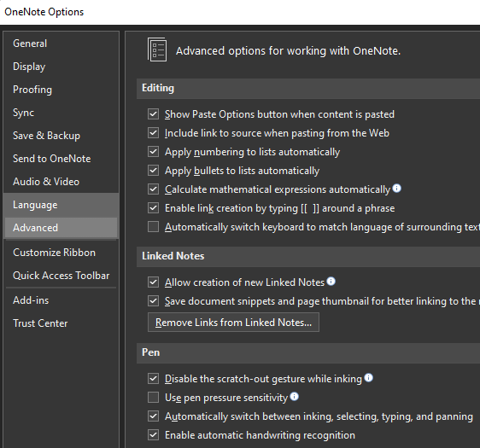The width and height of the screenshot is (480, 448).
Task: Click the OneNote Options dialog title
Action: click(x=44, y=12)
